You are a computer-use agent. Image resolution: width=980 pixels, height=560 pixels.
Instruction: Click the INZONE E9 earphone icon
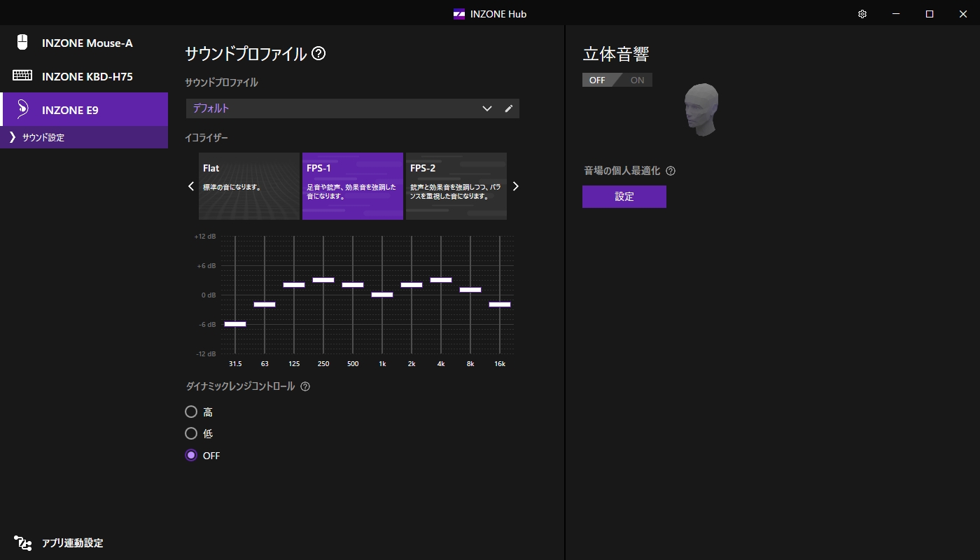click(x=22, y=108)
